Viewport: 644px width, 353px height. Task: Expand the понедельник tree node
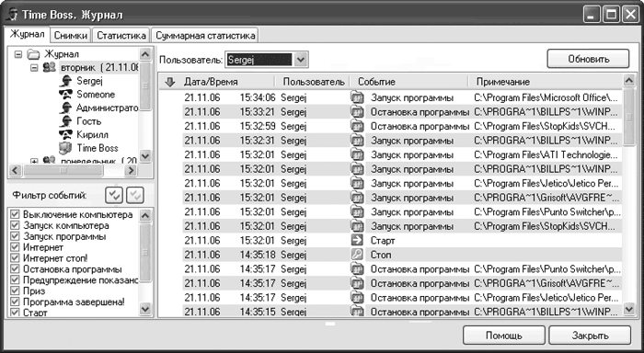pyautogui.click(x=35, y=161)
